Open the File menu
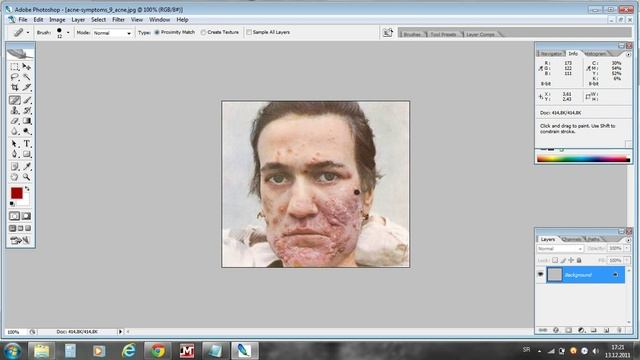 pyautogui.click(x=23, y=20)
